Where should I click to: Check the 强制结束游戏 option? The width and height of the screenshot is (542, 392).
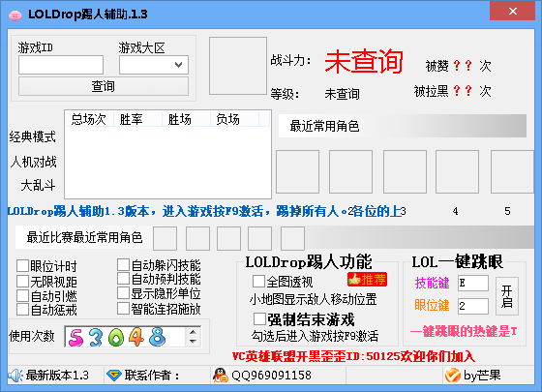pos(259,319)
